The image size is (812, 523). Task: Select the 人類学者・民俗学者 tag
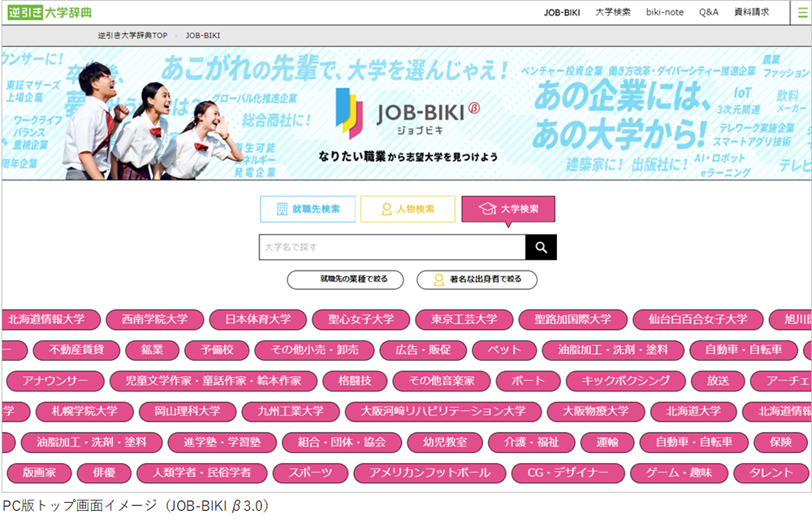[202, 473]
